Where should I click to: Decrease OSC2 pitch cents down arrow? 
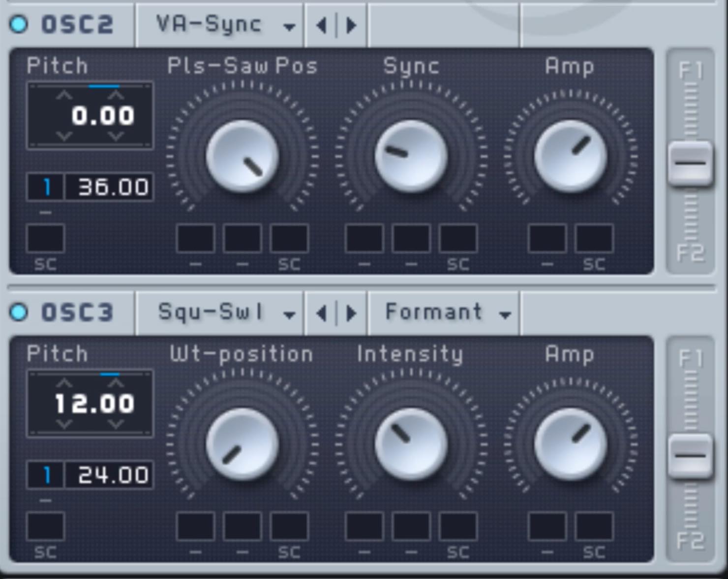tap(116, 136)
